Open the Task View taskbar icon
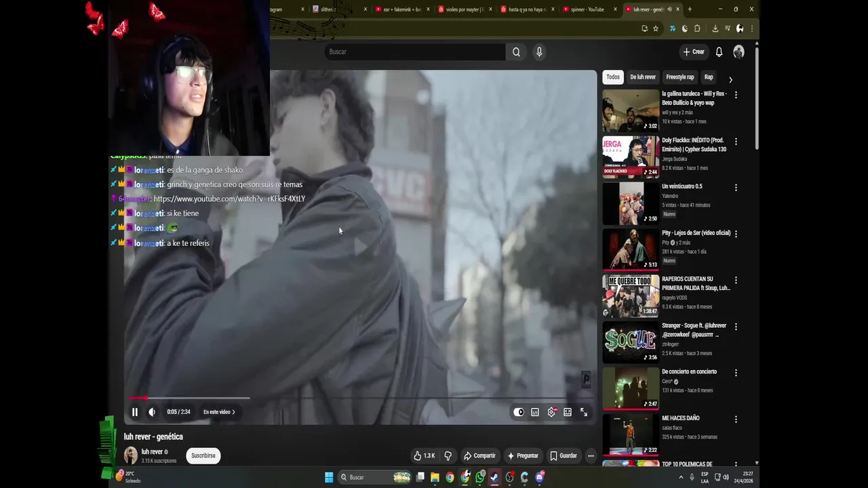Screen dimensions: 868x488 (x=420, y=477)
